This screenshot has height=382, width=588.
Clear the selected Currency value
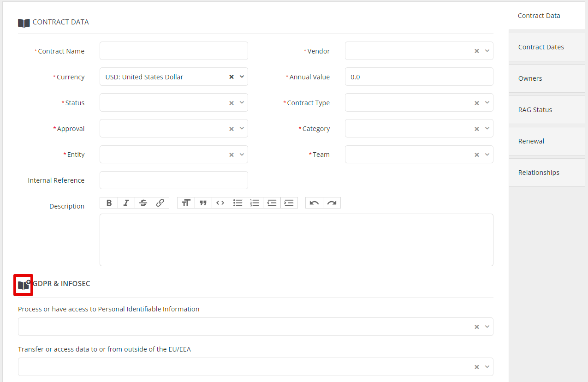pyautogui.click(x=232, y=77)
